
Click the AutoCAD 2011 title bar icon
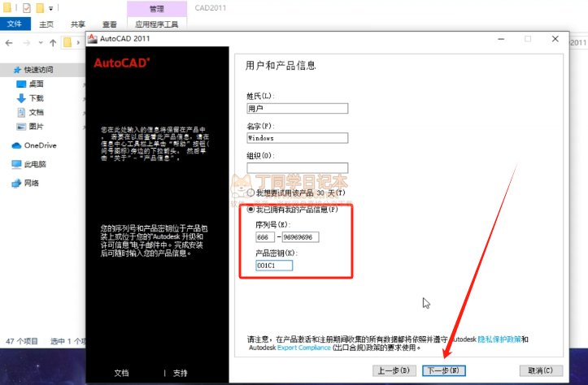tap(92, 38)
